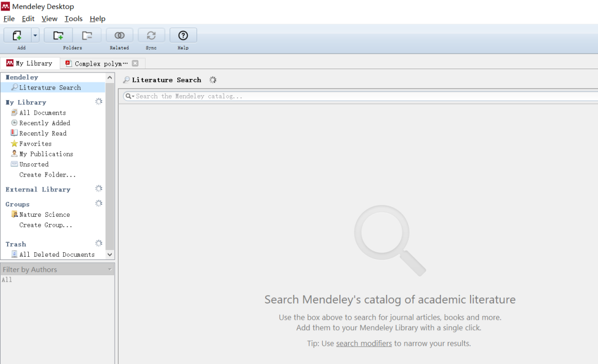Switch to the Complex polyn… document tab
This screenshot has width=598, height=364.
click(x=101, y=64)
